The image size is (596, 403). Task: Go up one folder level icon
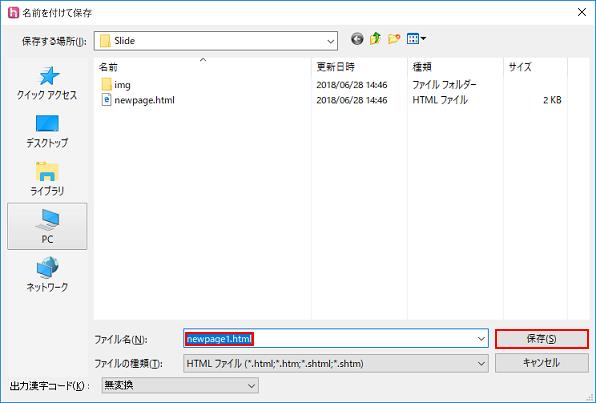click(375, 39)
